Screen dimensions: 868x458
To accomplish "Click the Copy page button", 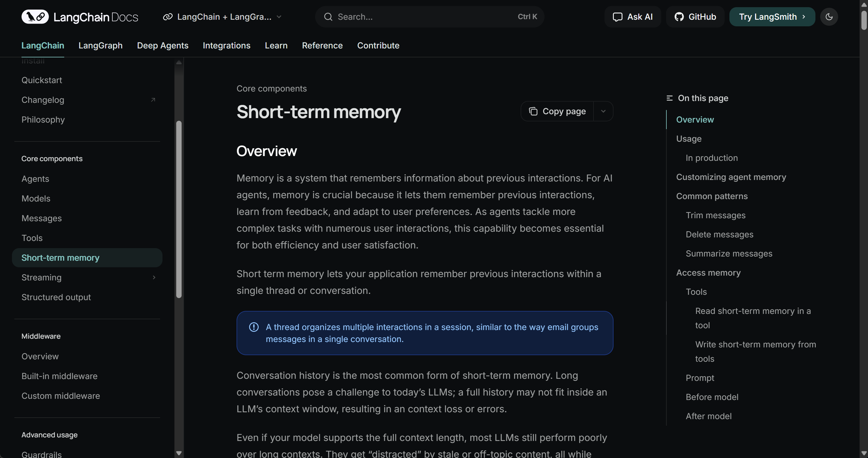I will click(x=557, y=111).
